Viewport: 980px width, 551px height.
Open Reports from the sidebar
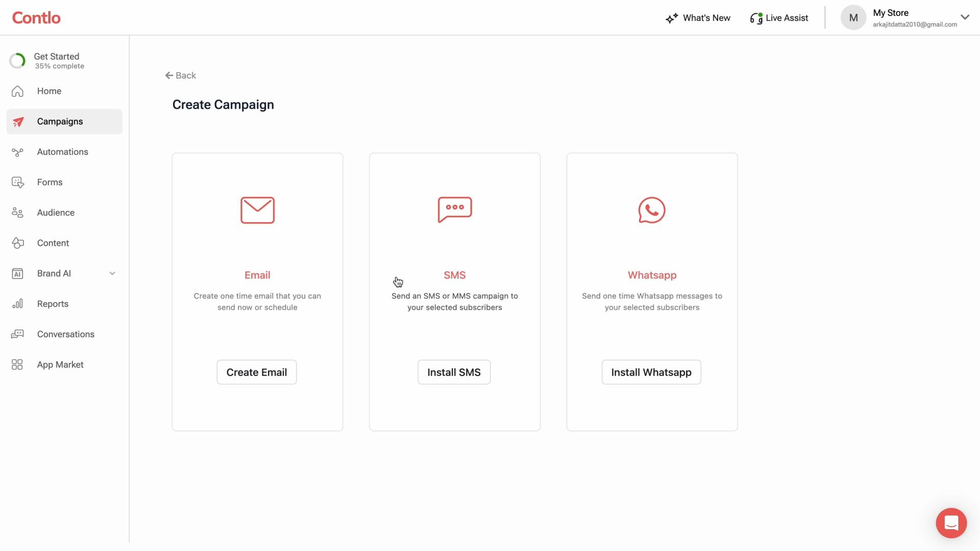click(64, 304)
